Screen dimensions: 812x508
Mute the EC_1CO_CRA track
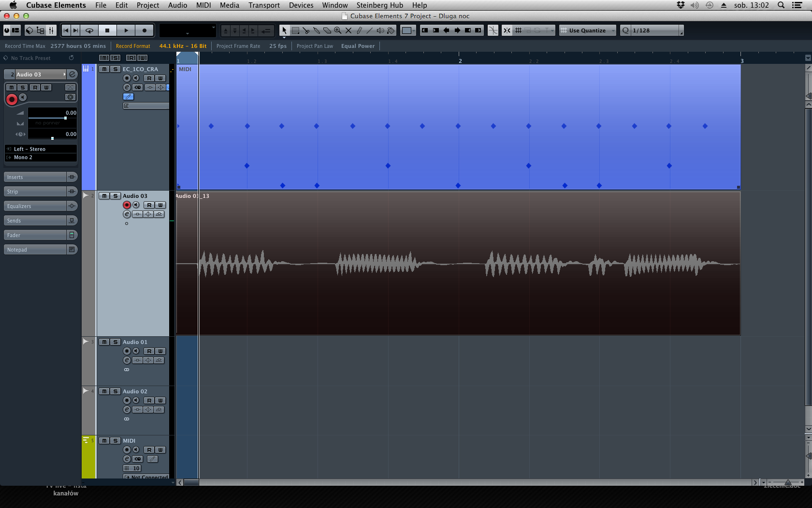click(x=104, y=69)
